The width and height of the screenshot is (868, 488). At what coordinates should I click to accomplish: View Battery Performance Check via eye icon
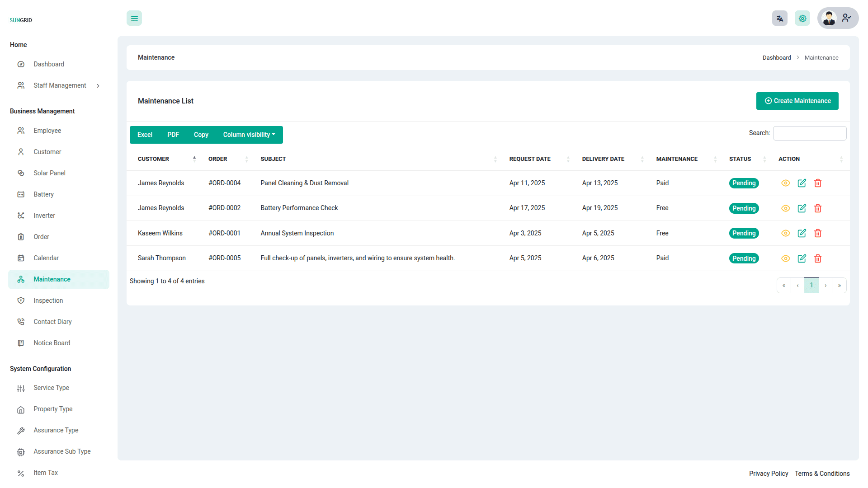786,208
